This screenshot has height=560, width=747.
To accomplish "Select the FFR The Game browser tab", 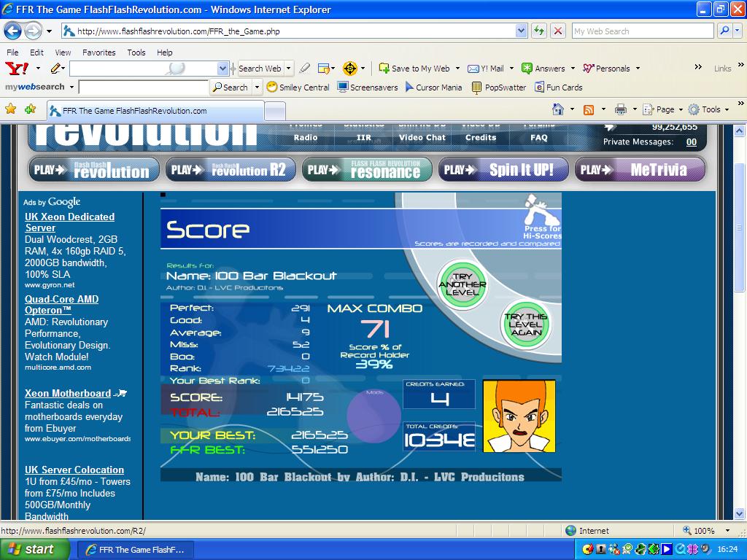I will coord(155,111).
